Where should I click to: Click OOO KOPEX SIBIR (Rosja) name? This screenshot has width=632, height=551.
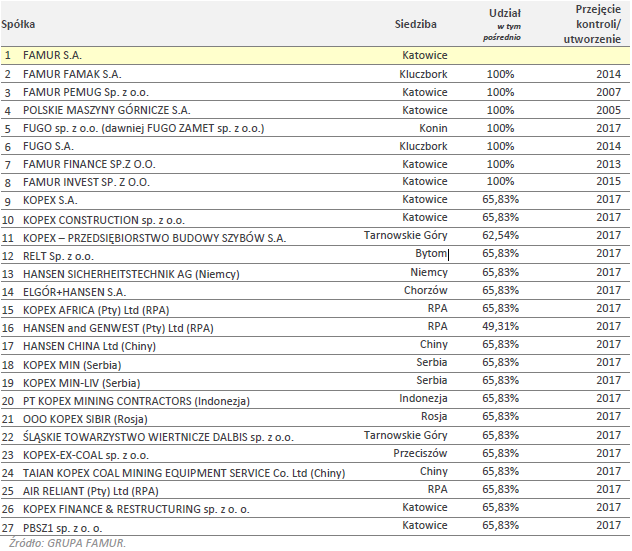(85, 419)
